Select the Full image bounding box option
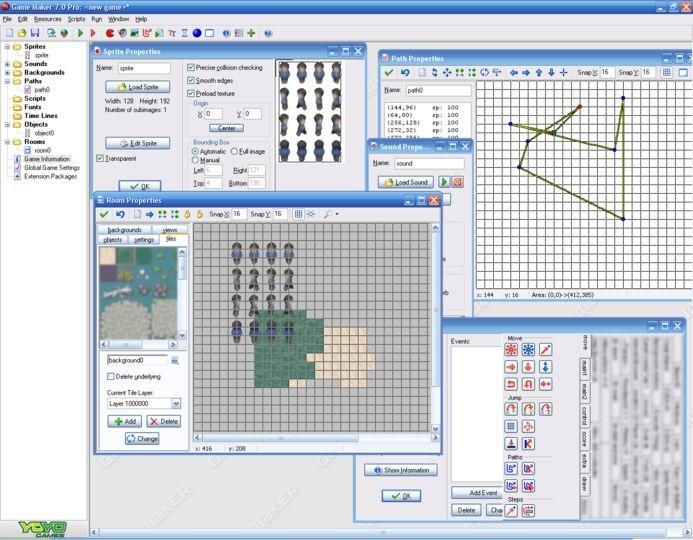693x540 pixels. (234, 151)
